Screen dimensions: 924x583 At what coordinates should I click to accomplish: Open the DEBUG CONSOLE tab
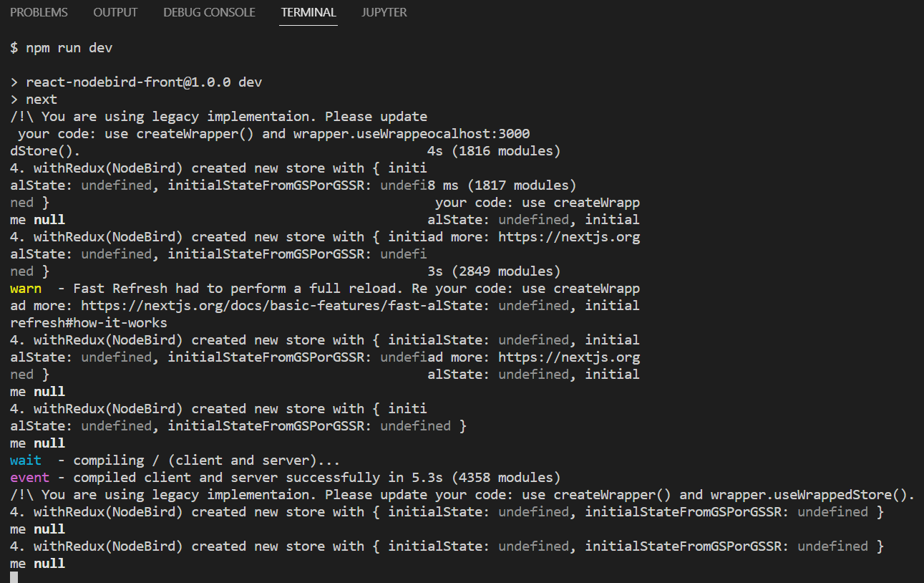point(209,13)
